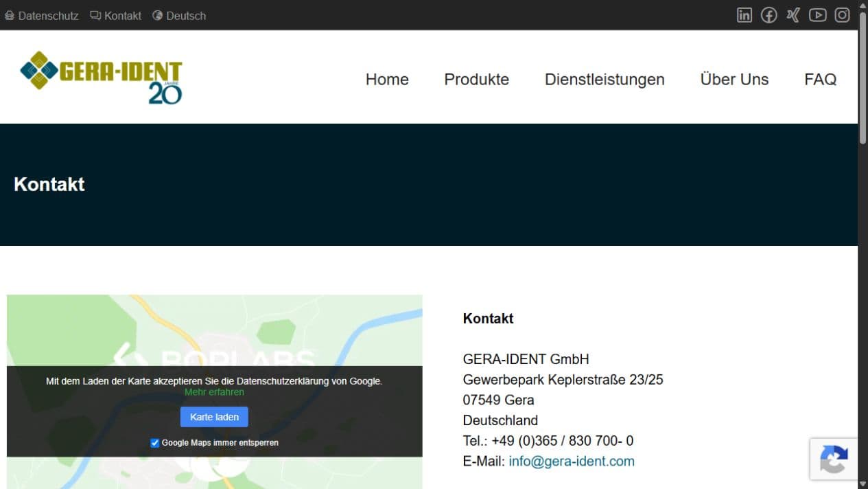Open the FAQ menu item
Viewport: 868px width, 489px height.
point(820,80)
